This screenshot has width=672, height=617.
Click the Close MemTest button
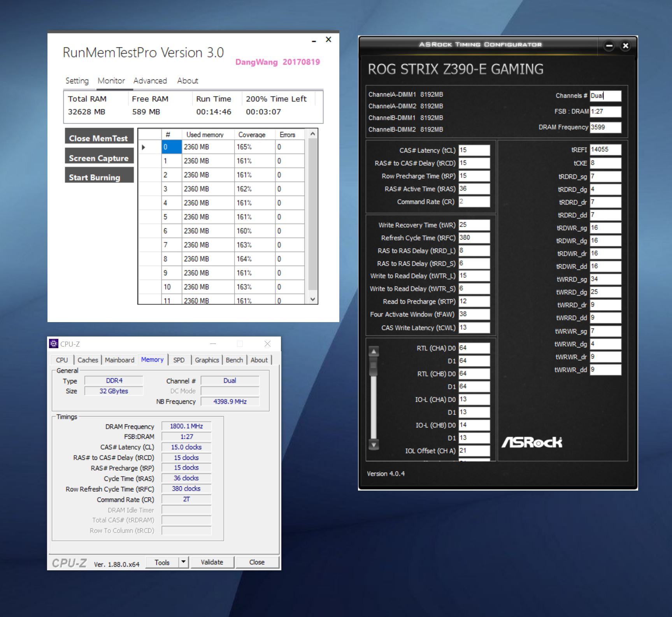pyautogui.click(x=99, y=136)
